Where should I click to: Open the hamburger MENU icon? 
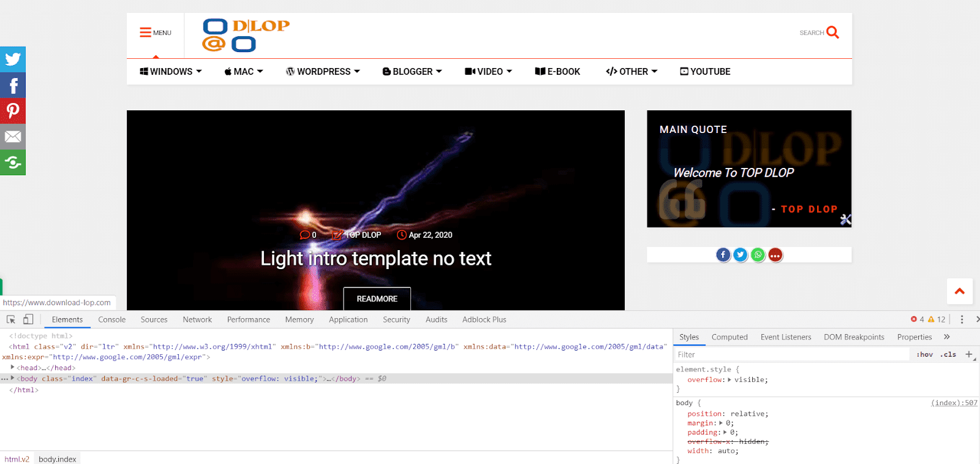point(145,32)
